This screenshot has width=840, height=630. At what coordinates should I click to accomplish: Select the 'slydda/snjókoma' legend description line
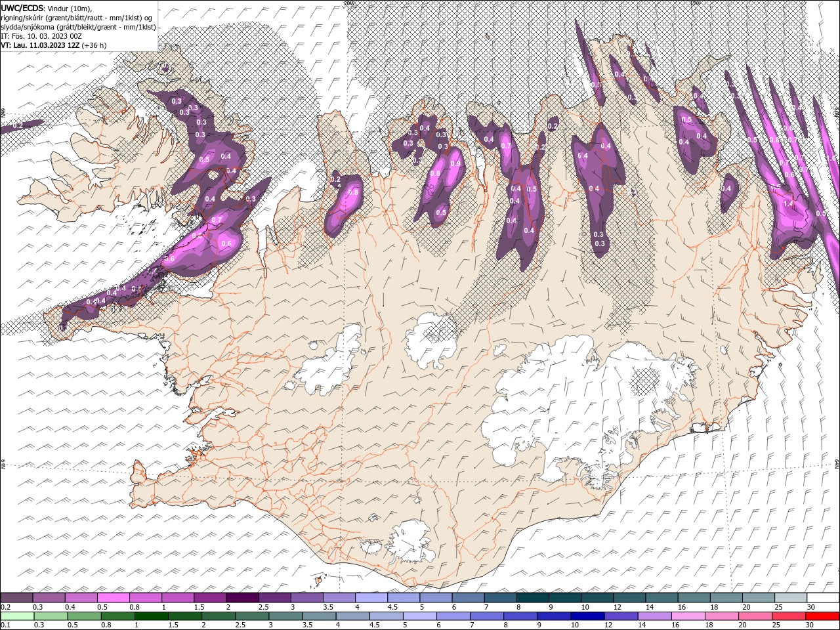[x=78, y=27]
